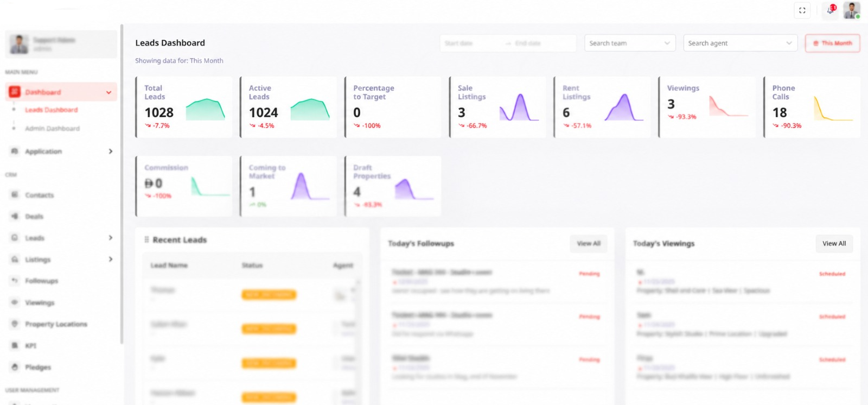868x405 pixels.
Task: Open the KPI sidebar page
Action: 30,345
